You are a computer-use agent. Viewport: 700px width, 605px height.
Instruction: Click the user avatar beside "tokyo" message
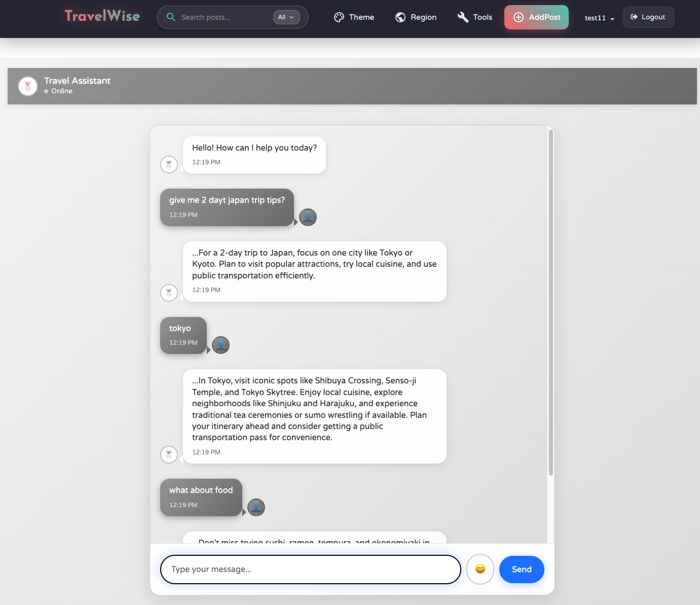coord(220,345)
